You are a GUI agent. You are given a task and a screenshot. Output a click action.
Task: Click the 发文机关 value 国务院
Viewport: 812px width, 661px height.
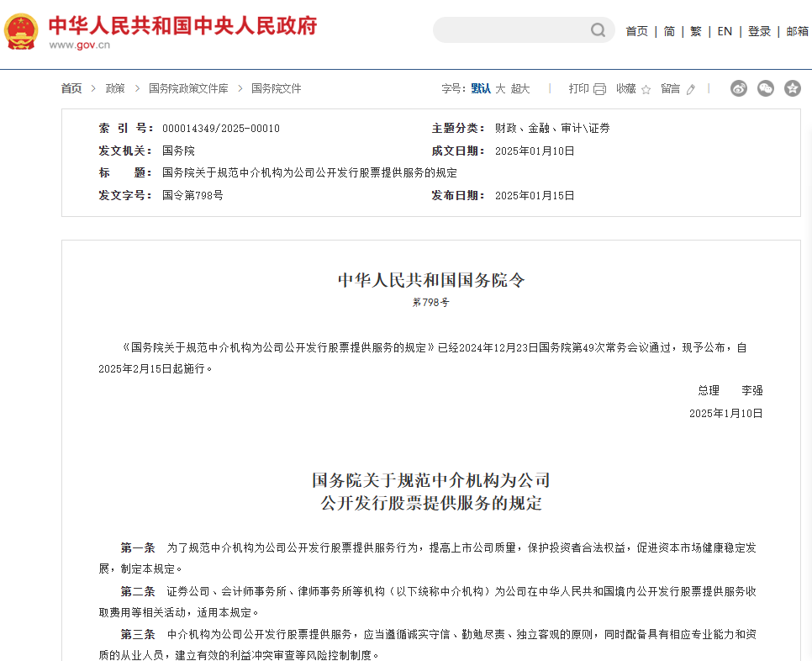tap(178, 151)
